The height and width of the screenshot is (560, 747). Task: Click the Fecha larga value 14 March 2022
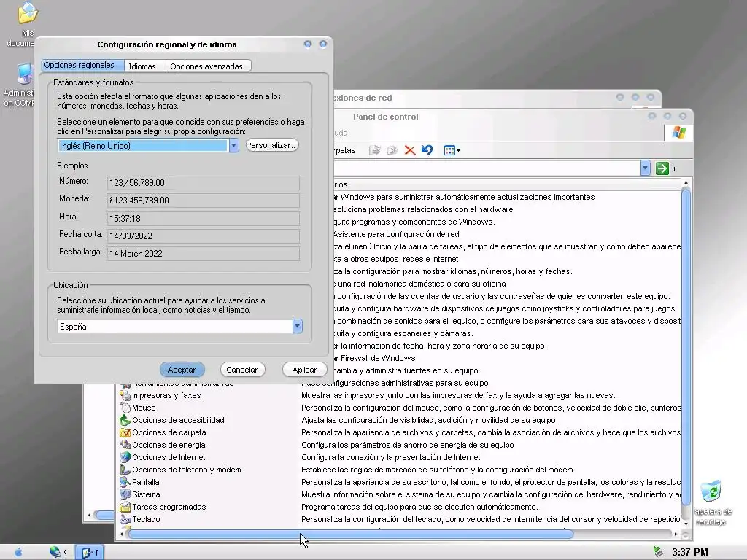pyautogui.click(x=136, y=254)
